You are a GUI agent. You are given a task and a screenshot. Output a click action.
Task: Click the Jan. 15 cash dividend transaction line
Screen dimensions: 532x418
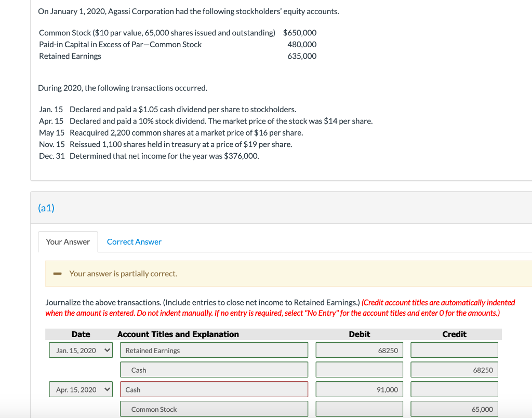pos(168,110)
